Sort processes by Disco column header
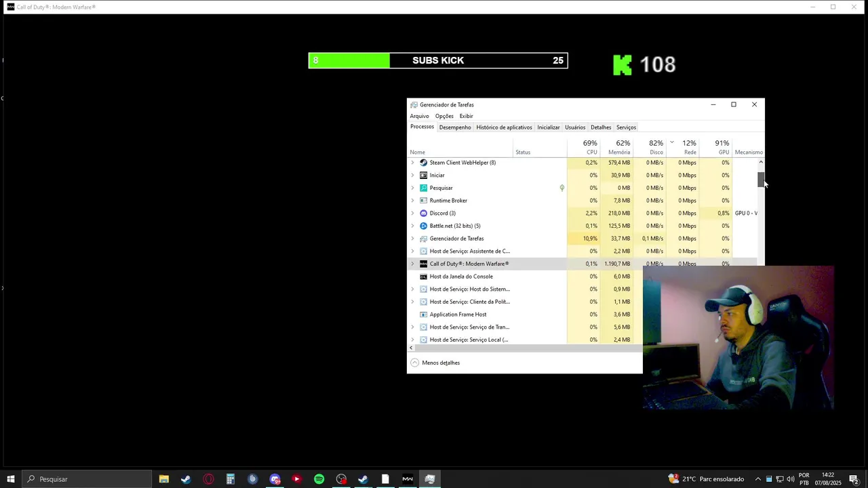The width and height of the screenshot is (868, 488). (x=650, y=147)
